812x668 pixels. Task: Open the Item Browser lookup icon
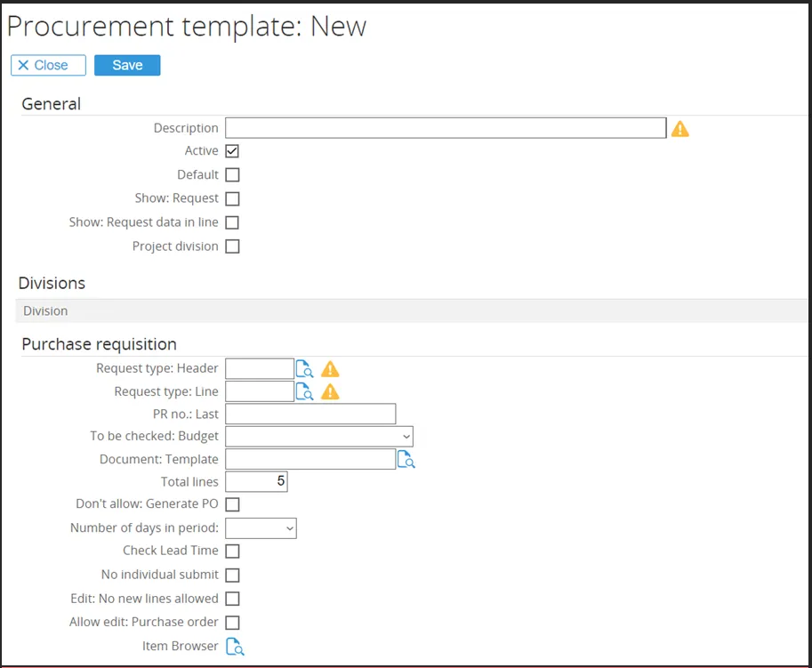click(x=235, y=647)
